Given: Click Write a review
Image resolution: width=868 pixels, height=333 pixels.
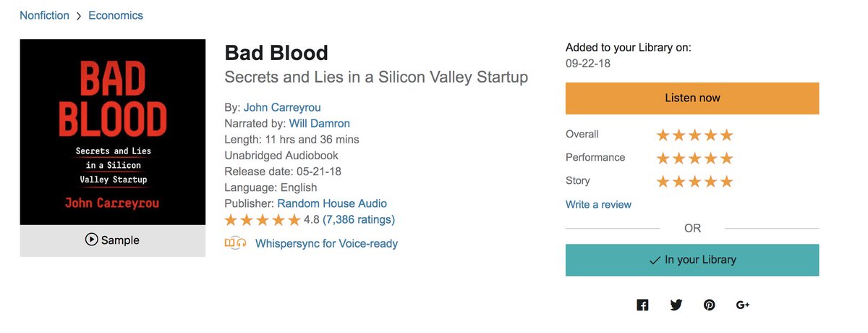Looking at the screenshot, I should 598,204.
